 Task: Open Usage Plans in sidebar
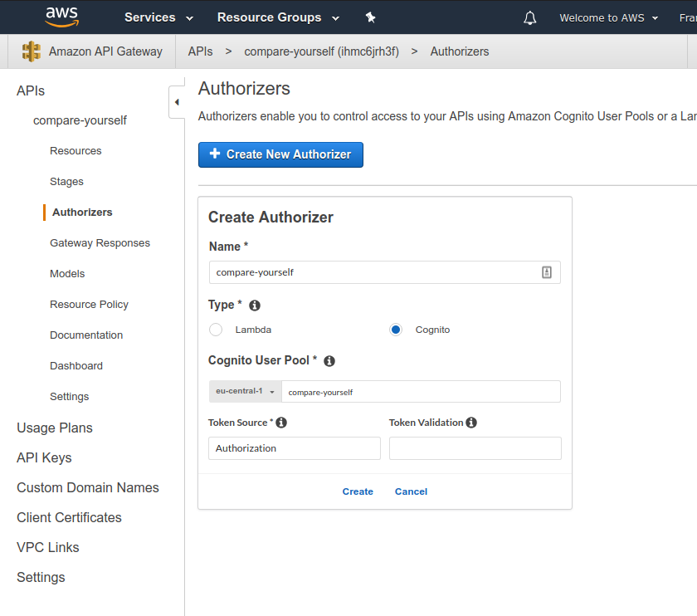[x=55, y=428]
